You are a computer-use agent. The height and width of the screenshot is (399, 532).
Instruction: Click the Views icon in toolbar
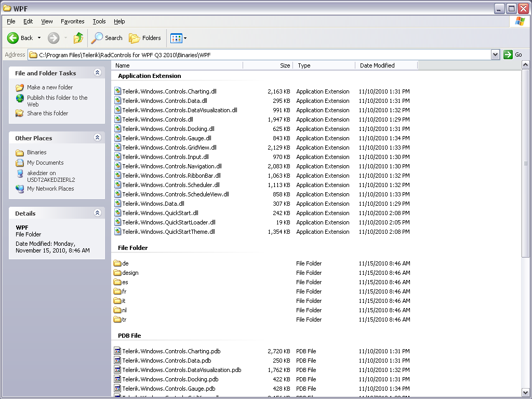176,38
